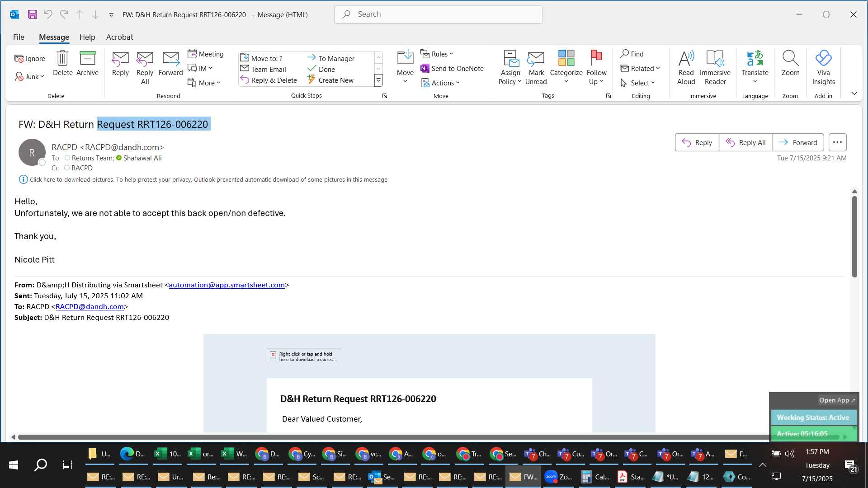Viewport: 868px width, 488px height.
Task: Click Find in Editing group
Action: tap(632, 54)
